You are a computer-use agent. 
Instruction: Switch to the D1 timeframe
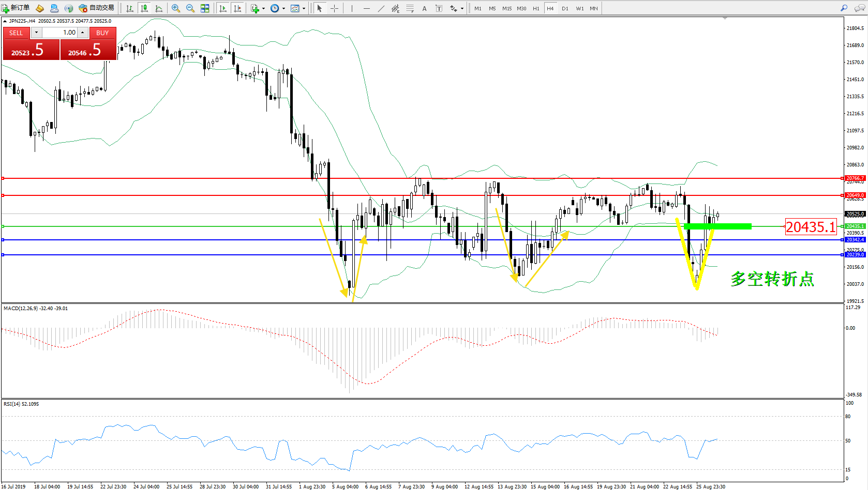pos(565,8)
